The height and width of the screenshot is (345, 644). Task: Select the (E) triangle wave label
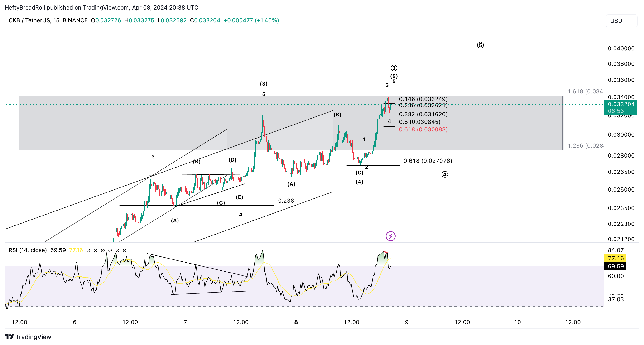click(240, 197)
